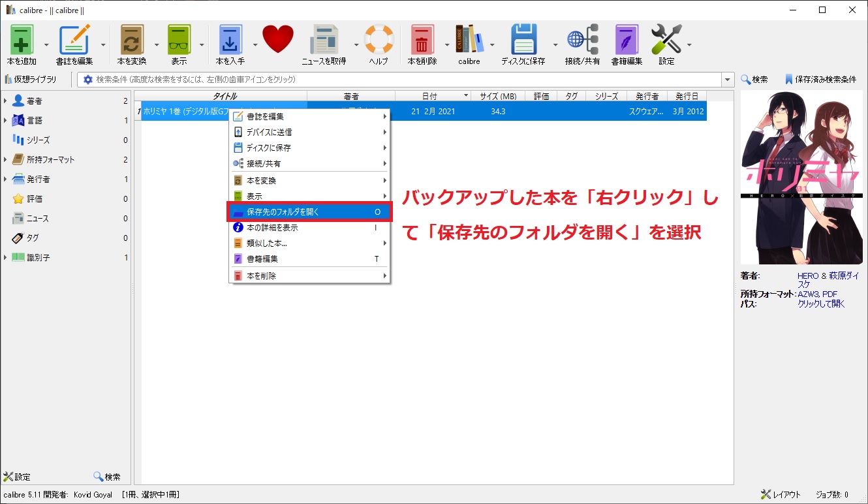Sort by the タイトル column header
Viewport: 868px width, 504px height.
225,96
